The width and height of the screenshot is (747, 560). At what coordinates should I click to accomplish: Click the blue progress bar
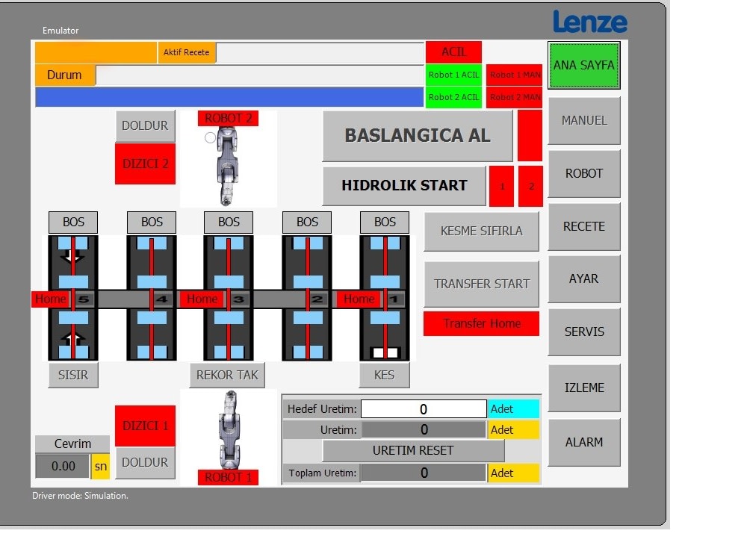point(230,96)
